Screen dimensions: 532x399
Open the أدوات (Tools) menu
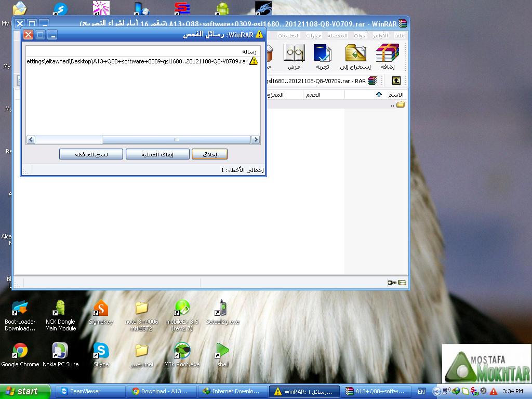click(x=360, y=35)
